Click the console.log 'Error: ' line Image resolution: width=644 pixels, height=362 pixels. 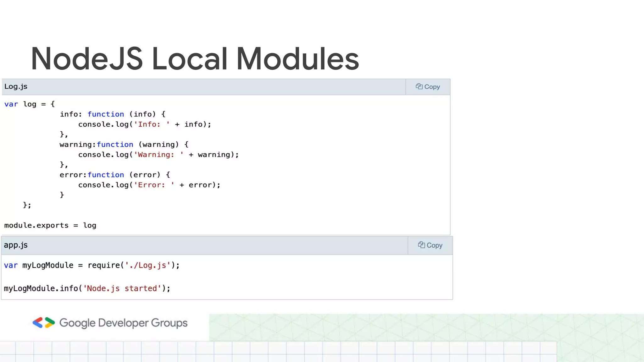(x=149, y=185)
